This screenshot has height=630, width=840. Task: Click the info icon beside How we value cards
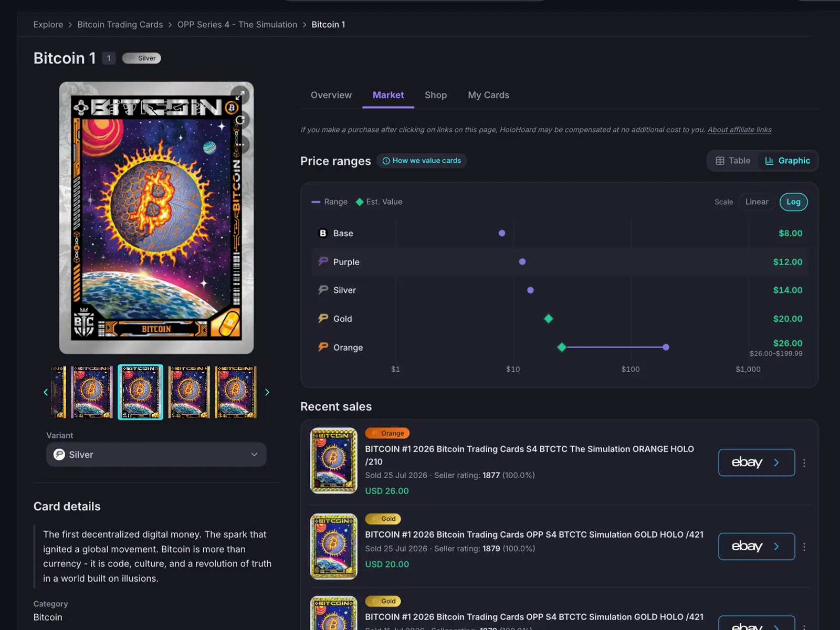(386, 161)
